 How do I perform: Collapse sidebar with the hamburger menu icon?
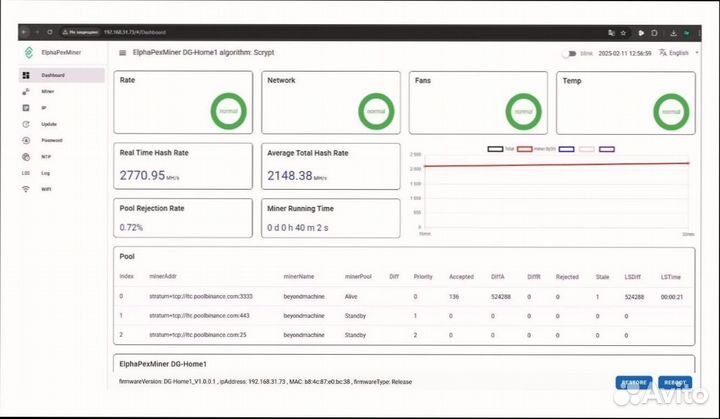122,52
